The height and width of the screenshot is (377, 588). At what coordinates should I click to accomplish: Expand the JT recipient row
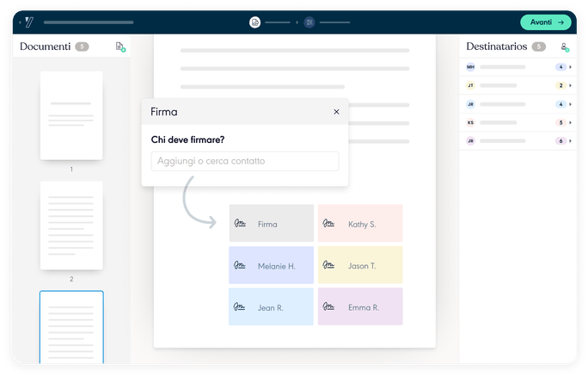[571, 85]
